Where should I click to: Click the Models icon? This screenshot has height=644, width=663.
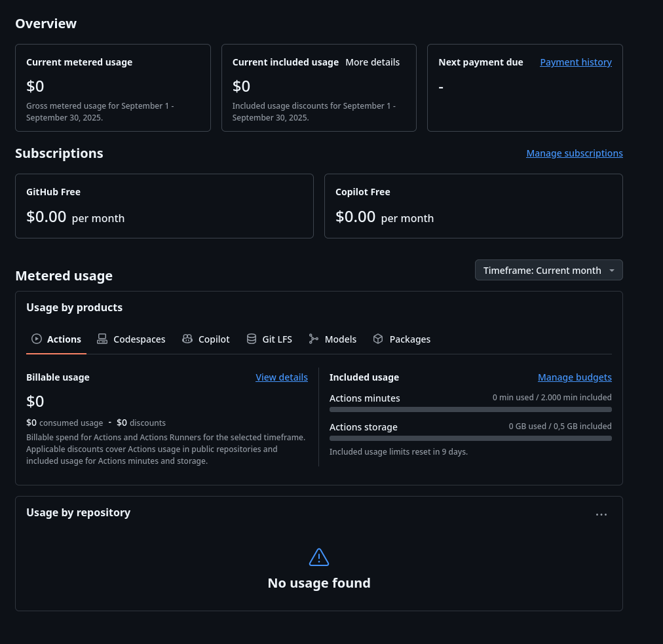click(x=314, y=339)
